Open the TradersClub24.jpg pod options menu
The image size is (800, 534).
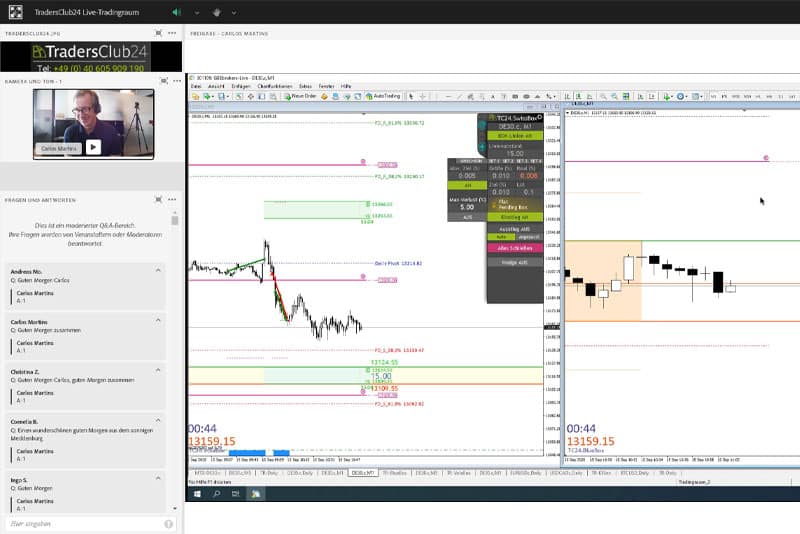(172, 33)
